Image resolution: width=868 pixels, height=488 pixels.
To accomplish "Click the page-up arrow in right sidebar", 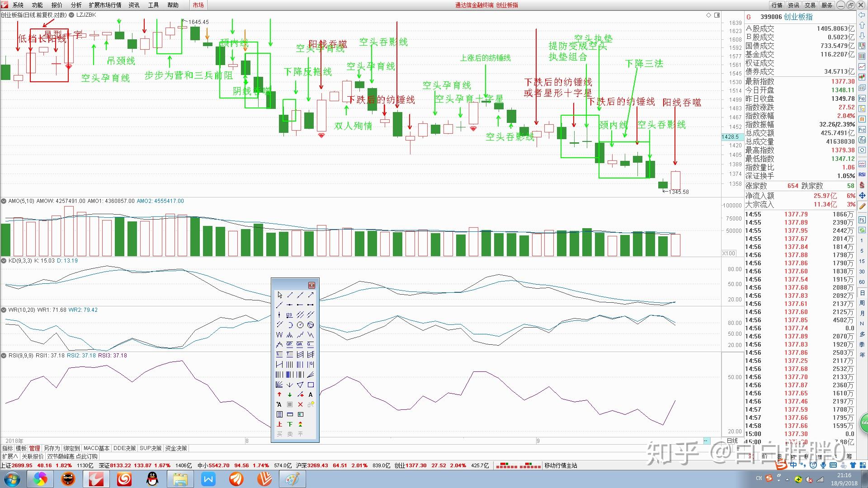I will [x=862, y=25].
